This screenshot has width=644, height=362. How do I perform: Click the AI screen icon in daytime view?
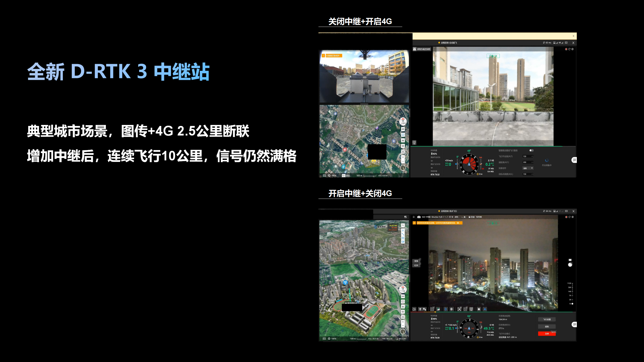(414, 143)
